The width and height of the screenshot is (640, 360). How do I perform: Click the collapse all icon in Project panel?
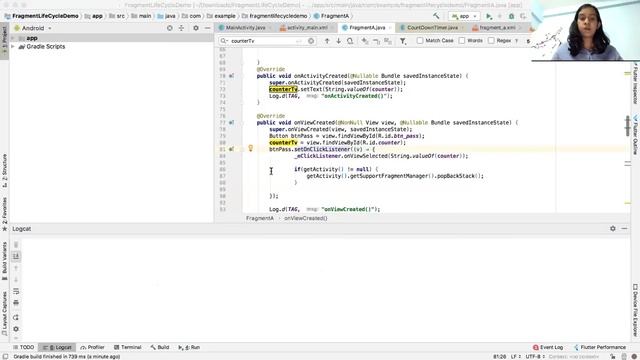point(181,28)
